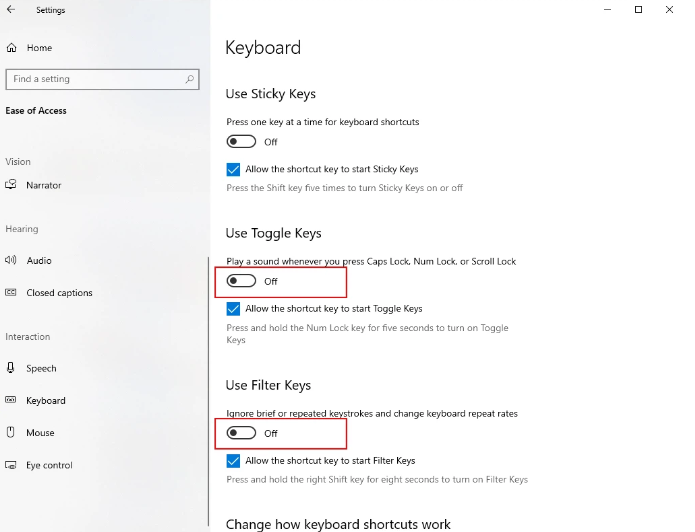Uncheck the Filter Keys shortcut checkbox

pos(233,461)
